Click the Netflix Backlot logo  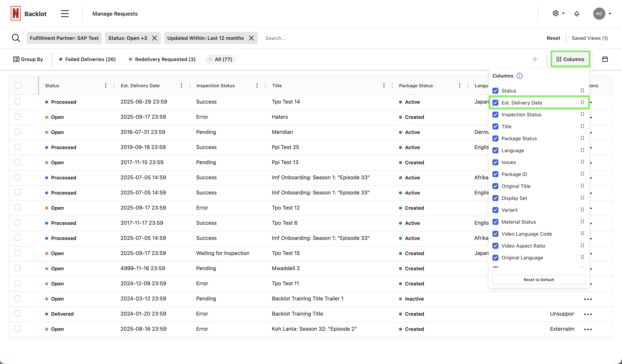tap(16, 14)
